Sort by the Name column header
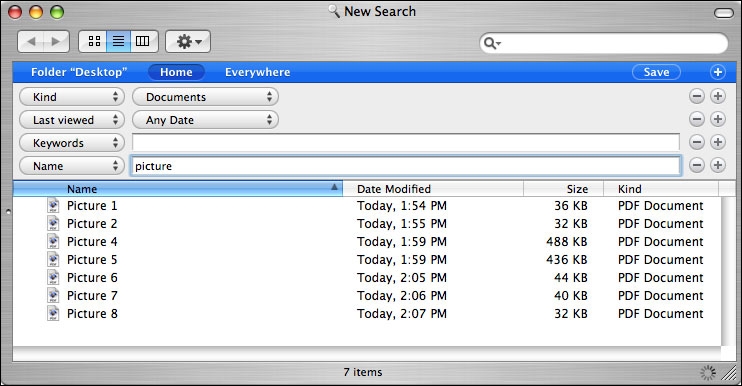Screen dimensions: 742x386 177,189
